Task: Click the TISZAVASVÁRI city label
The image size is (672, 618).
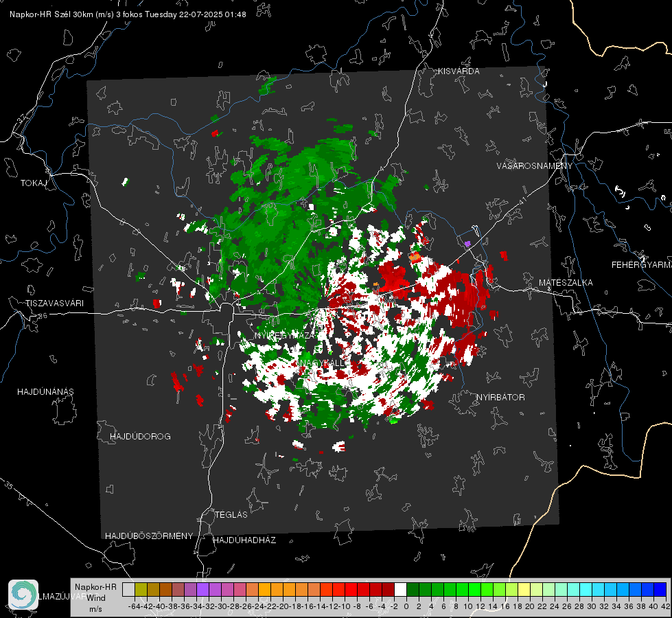Action: (x=54, y=304)
